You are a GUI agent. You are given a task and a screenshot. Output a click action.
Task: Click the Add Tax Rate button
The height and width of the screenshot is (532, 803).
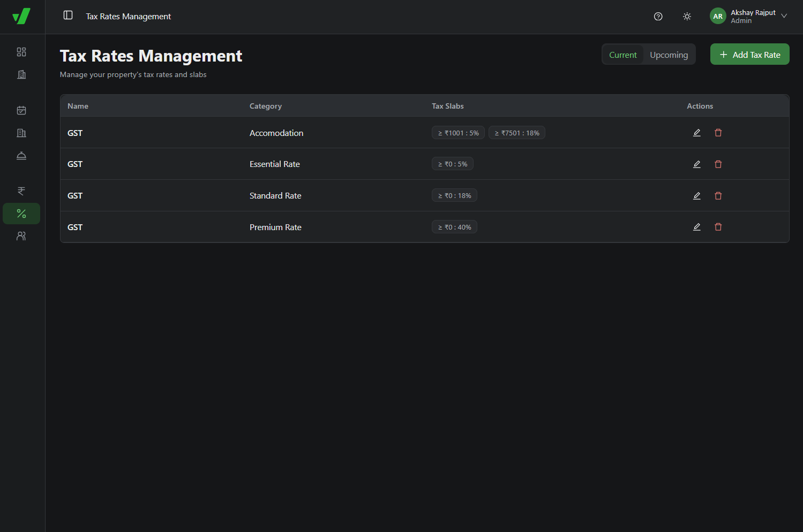(749, 54)
